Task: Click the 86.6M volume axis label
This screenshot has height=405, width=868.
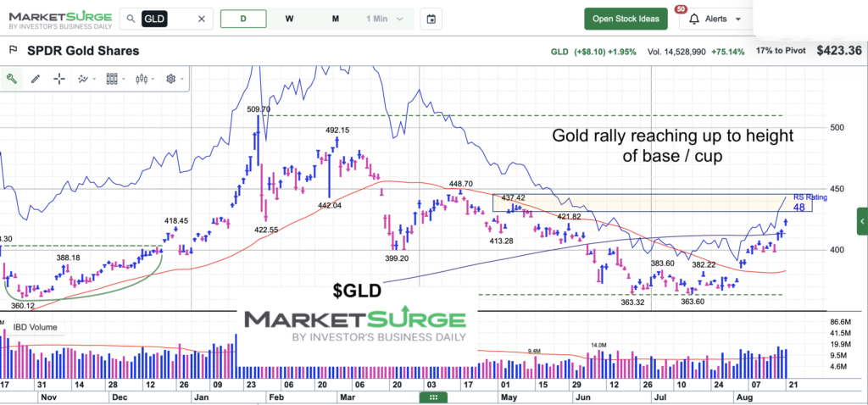Action: click(841, 321)
